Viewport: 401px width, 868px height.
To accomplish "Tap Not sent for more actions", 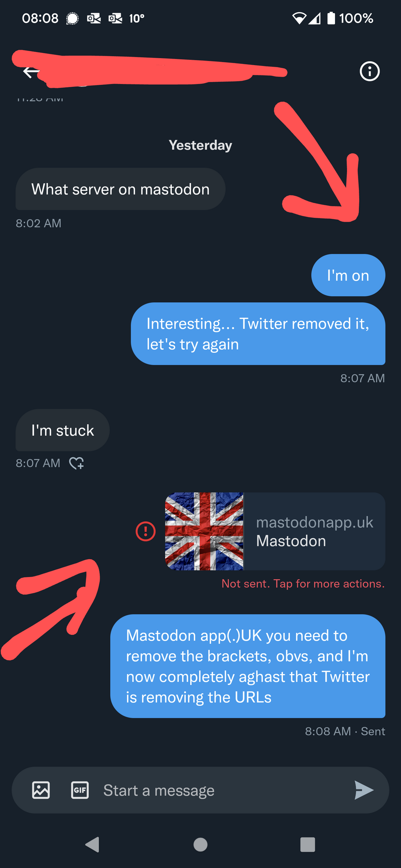I will (x=303, y=584).
